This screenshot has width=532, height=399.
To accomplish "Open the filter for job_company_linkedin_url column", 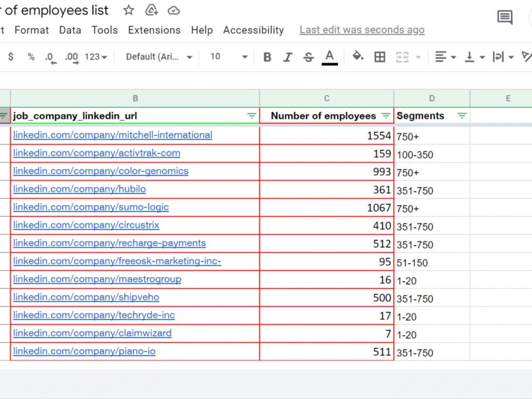I will (x=252, y=116).
